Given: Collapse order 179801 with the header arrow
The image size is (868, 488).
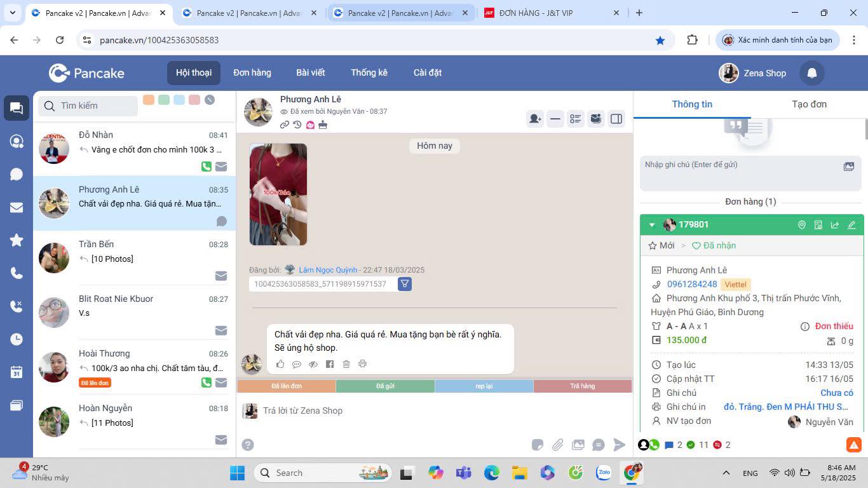Looking at the screenshot, I should 652,225.
